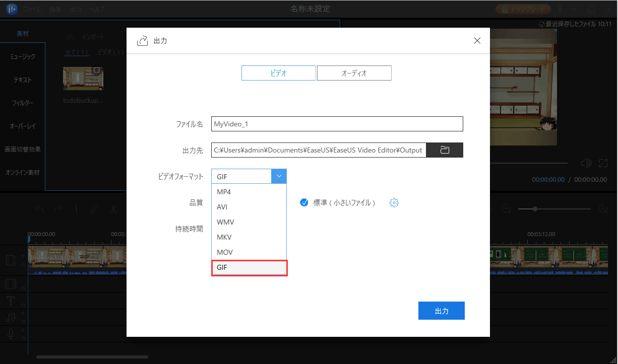
Task: Open the オーバーレイ sidebar tab
Action: click(23, 126)
